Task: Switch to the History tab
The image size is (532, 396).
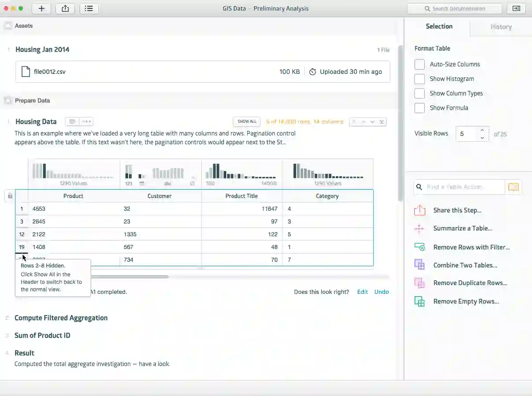Action: (501, 27)
